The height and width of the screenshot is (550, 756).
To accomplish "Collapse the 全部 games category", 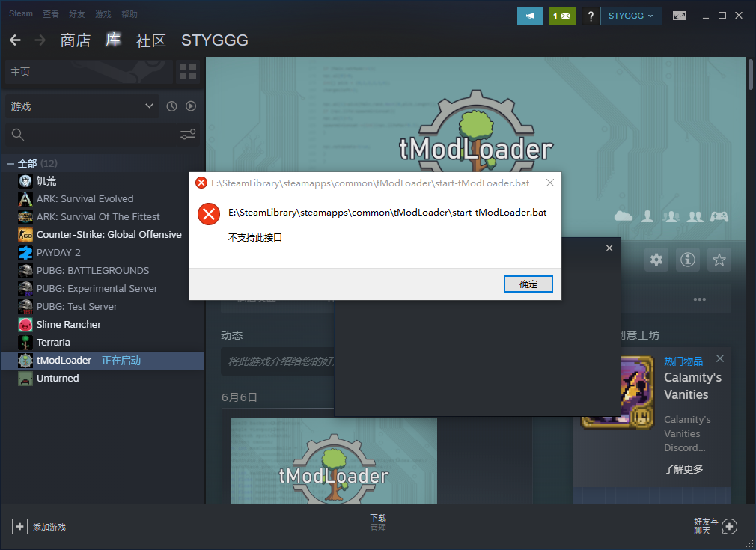I will [10, 163].
